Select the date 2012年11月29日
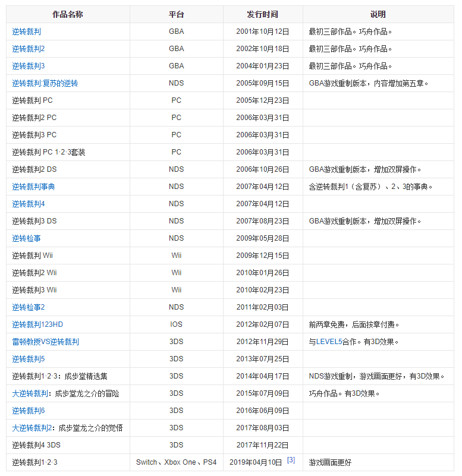This screenshot has height=476, width=462. coord(263,342)
